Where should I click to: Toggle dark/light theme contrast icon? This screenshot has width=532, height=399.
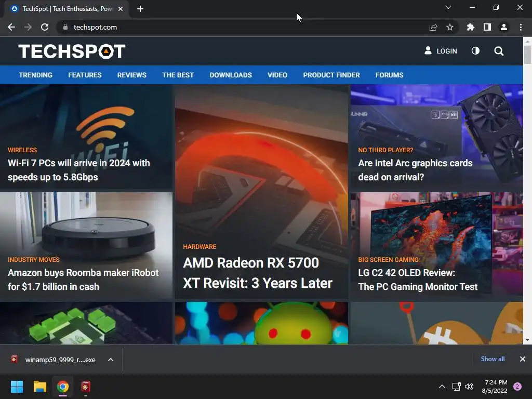[476, 51]
